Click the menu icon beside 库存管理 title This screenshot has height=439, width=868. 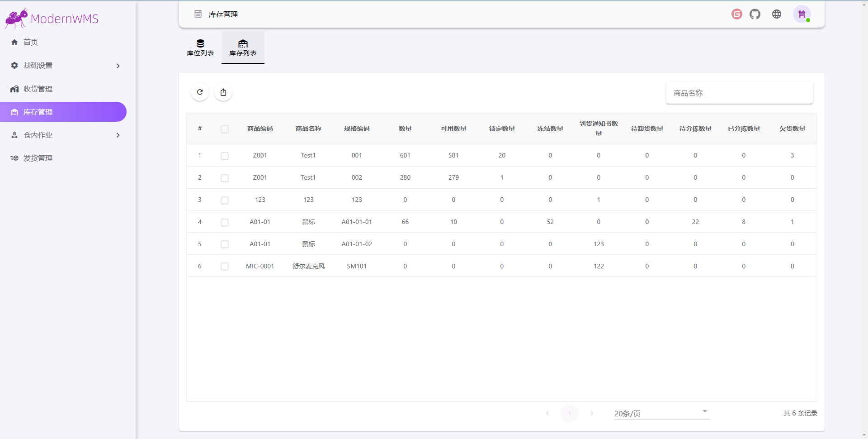click(x=198, y=14)
